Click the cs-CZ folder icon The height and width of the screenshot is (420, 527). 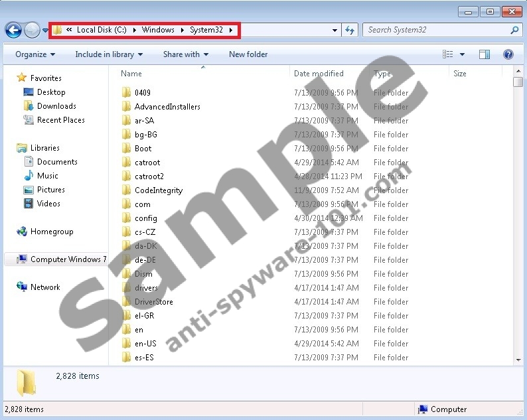(x=126, y=232)
